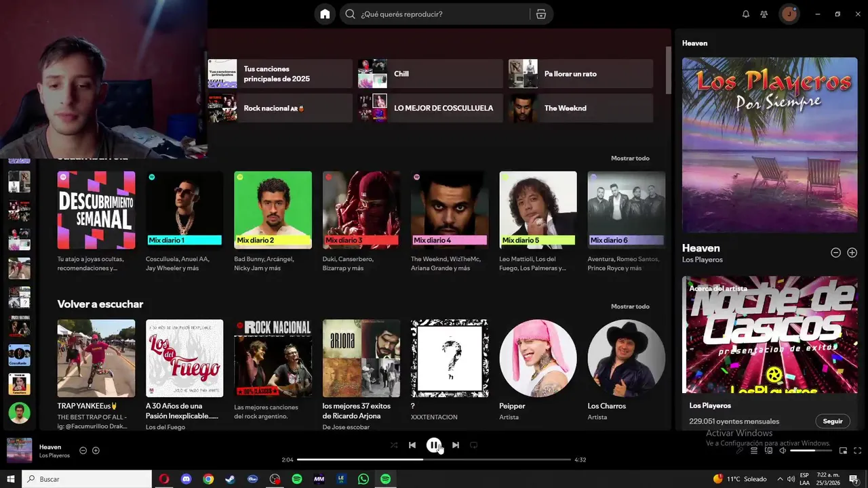The height and width of the screenshot is (488, 868).
Task: Open Mix diario 3 card
Action: click(x=361, y=221)
